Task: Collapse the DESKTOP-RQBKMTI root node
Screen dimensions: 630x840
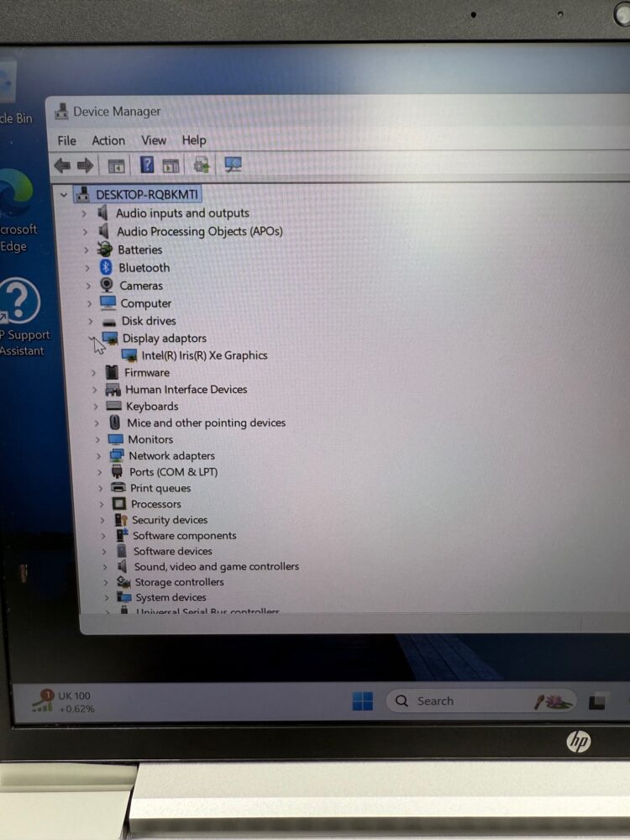Action: 64,195
